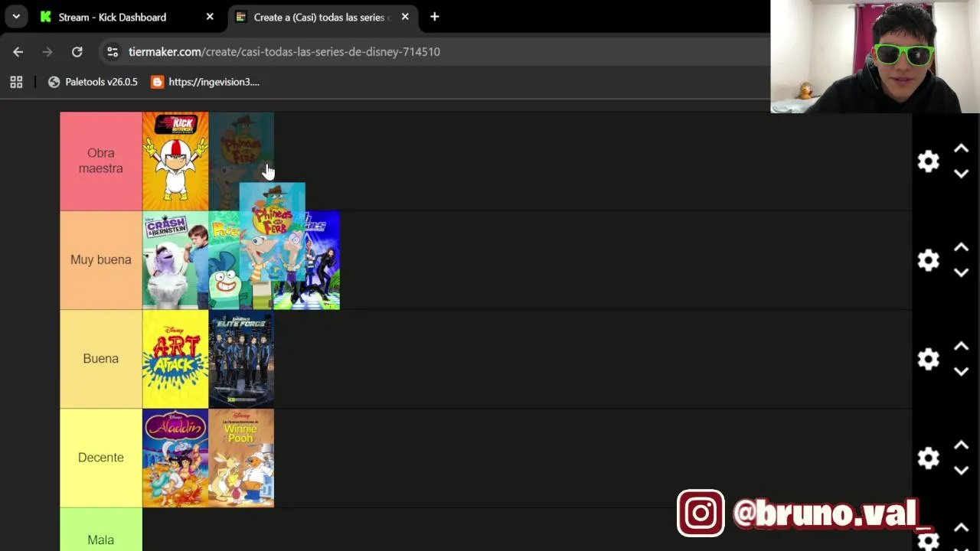Open settings gear for Obra maestra tier
Screen dimensions: 980x551
click(x=928, y=161)
